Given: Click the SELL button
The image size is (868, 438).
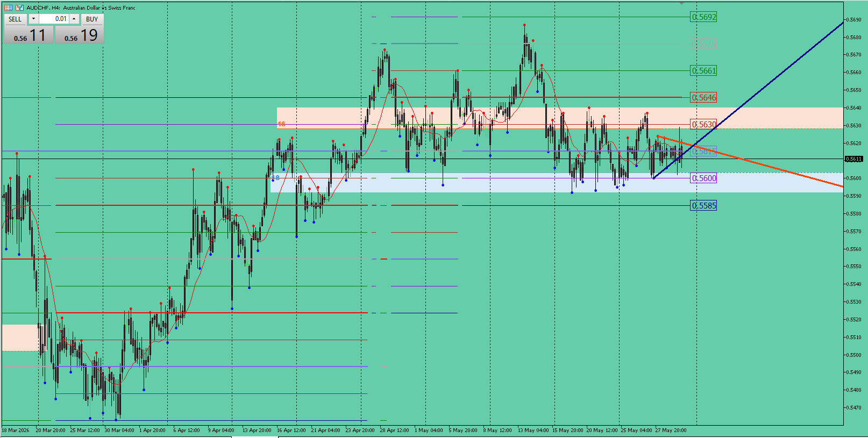Looking at the screenshot, I should [15, 19].
